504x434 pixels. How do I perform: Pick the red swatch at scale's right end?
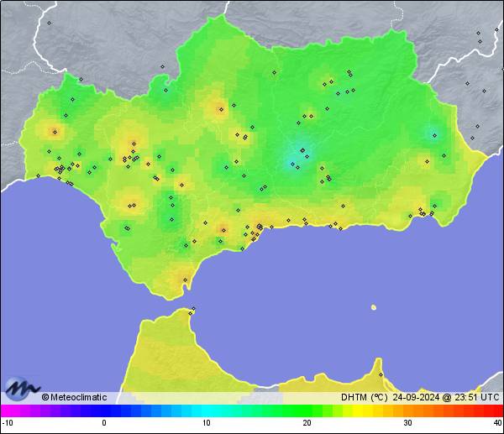coord(497,410)
